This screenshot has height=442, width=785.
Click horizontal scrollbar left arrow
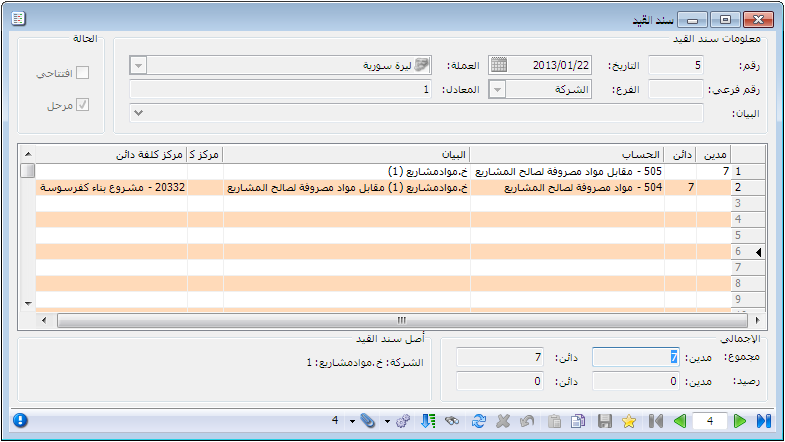click(44, 320)
